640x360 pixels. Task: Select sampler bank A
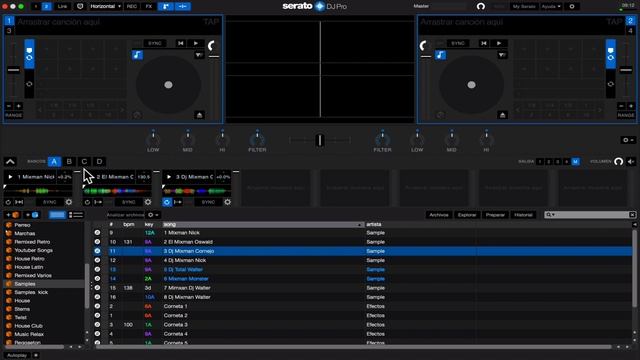click(x=54, y=162)
